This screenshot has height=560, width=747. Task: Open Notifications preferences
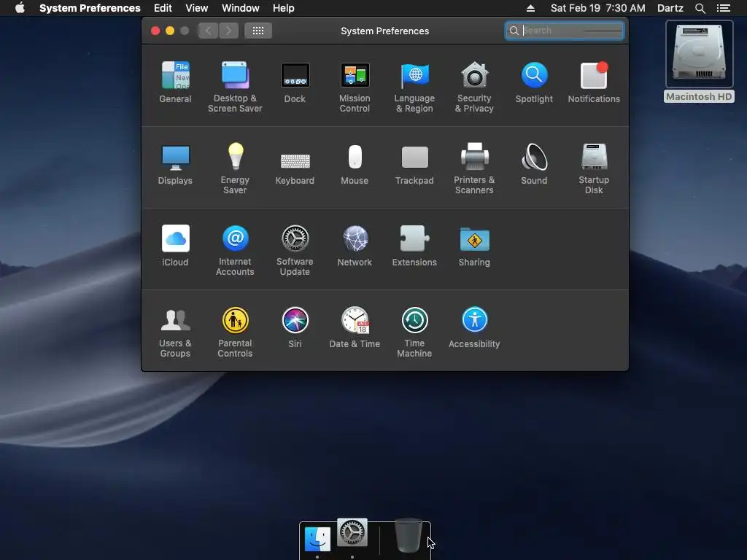click(594, 82)
